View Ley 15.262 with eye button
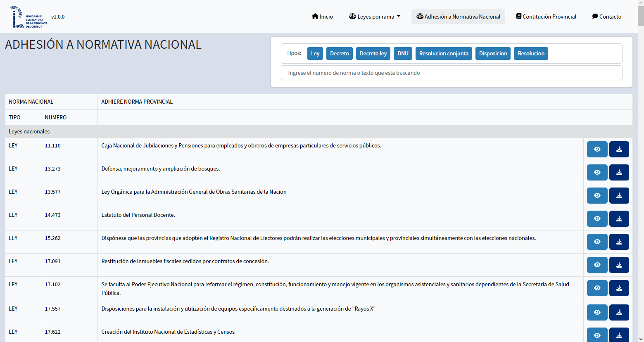 point(597,242)
